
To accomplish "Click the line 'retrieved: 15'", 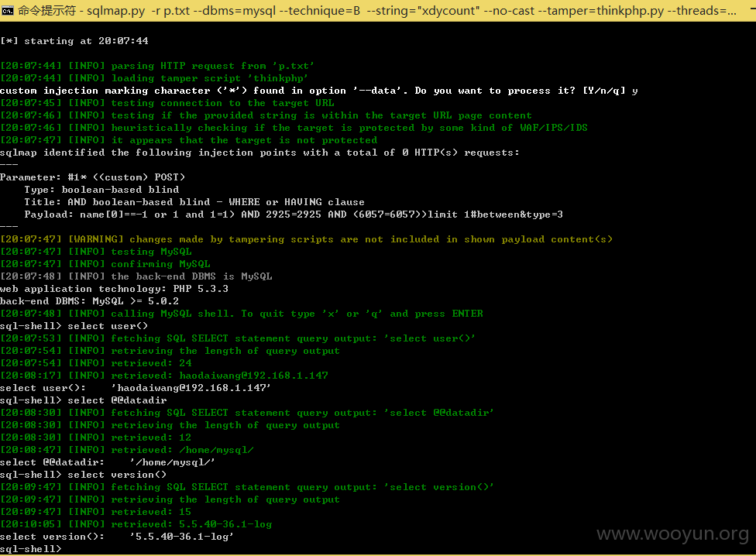I will click(x=96, y=512).
